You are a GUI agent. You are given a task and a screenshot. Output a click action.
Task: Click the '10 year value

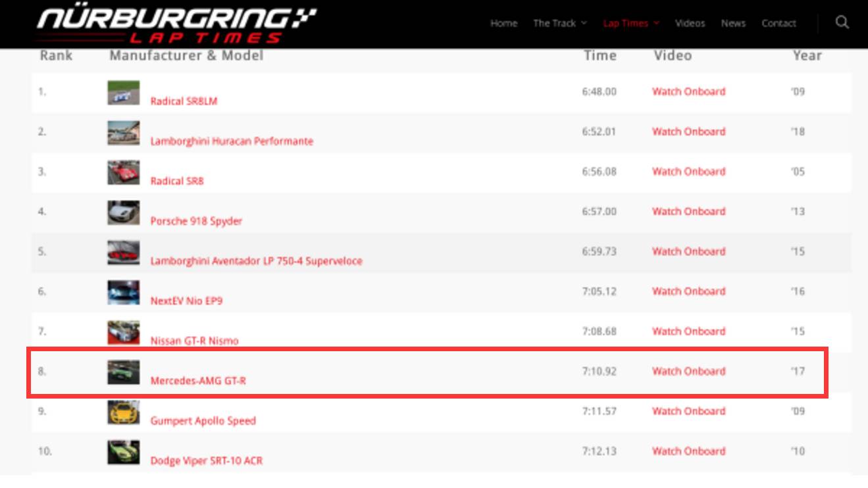798,451
